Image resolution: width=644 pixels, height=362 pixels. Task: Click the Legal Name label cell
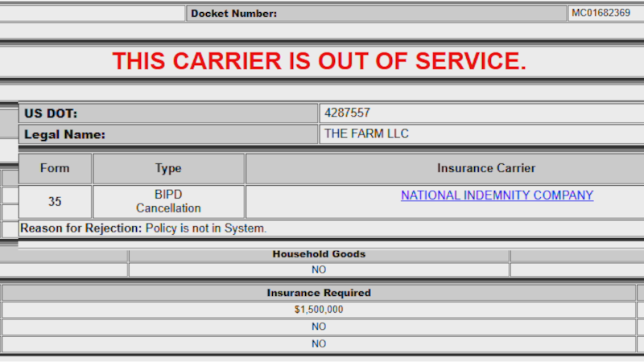(x=167, y=134)
